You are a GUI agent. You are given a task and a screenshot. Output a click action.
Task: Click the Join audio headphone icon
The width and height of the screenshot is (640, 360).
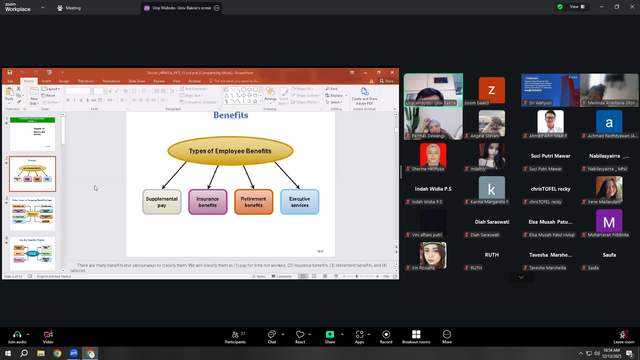click(x=17, y=334)
